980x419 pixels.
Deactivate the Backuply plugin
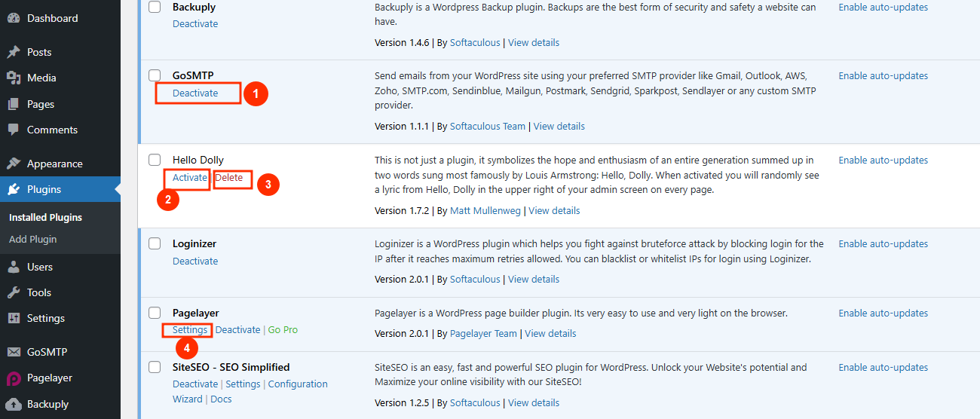[x=195, y=24]
